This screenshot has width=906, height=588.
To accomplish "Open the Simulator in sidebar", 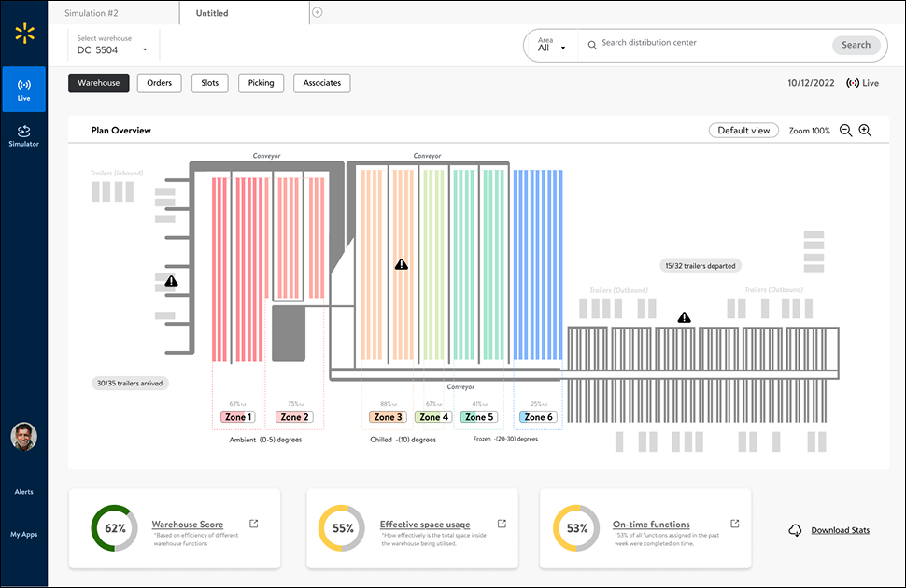I will click(x=23, y=136).
